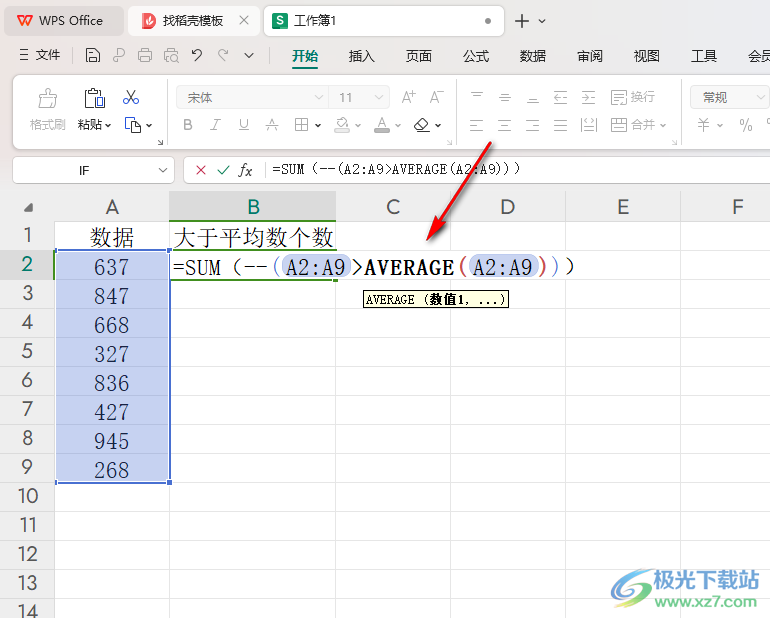Expand the Name Box dropdown showing IF
The width and height of the screenshot is (770, 618).
pyautogui.click(x=163, y=170)
